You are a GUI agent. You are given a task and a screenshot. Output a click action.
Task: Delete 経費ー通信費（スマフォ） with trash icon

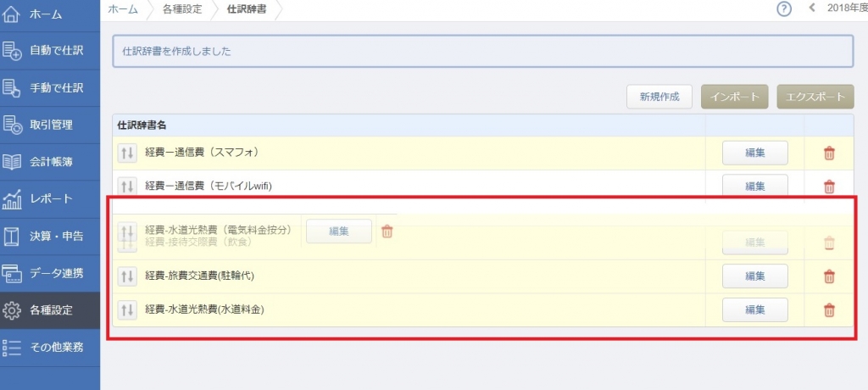tap(829, 153)
